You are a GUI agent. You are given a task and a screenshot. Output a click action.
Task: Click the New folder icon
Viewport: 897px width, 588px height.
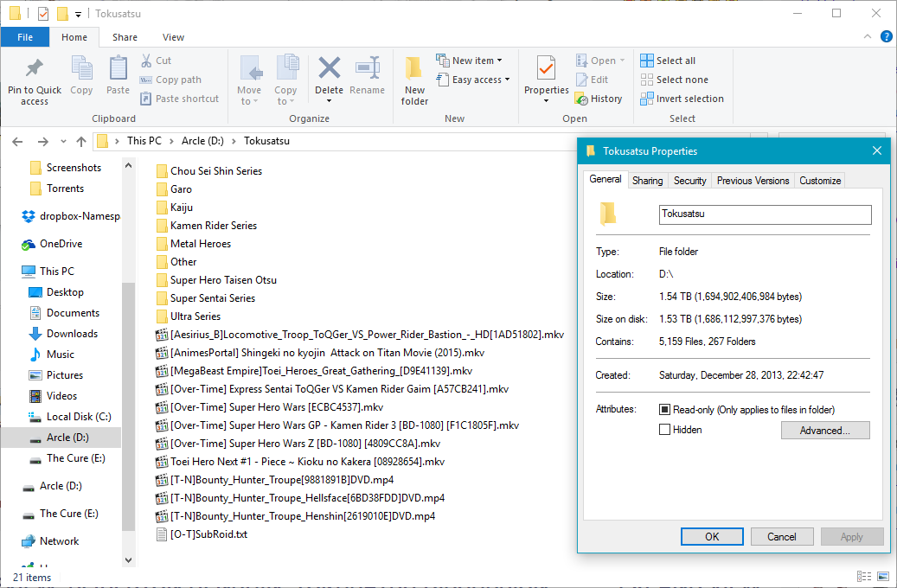pos(414,69)
